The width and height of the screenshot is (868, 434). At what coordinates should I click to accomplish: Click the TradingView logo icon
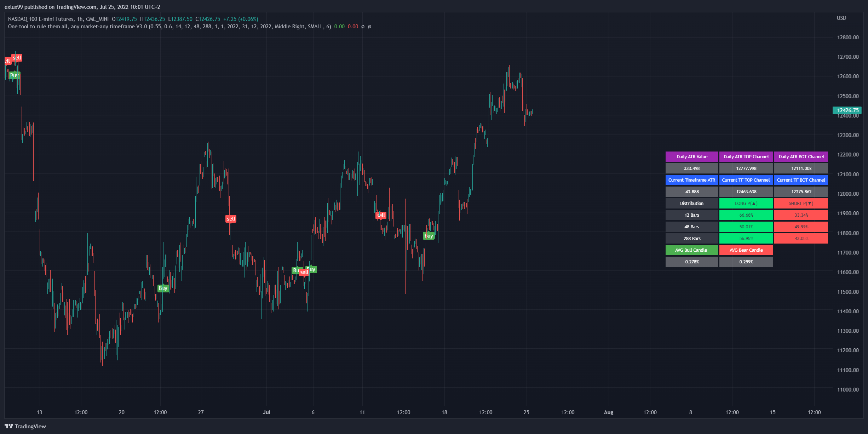8,426
